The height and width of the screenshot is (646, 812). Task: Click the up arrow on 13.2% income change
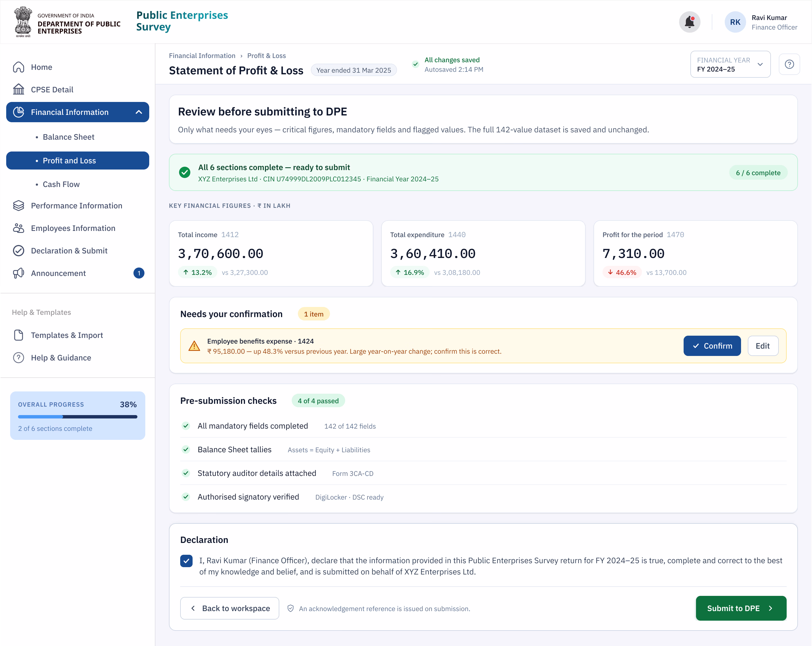pyautogui.click(x=186, y=272)
